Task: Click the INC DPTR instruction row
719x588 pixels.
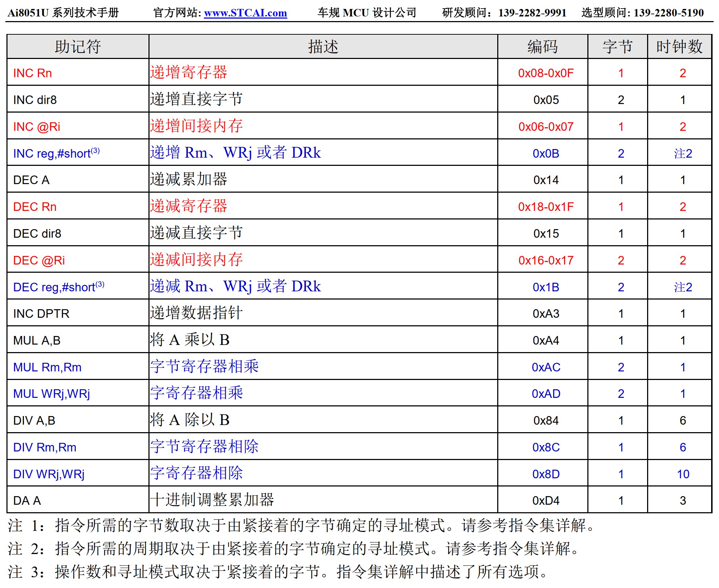Action: [x=41, y=313]
